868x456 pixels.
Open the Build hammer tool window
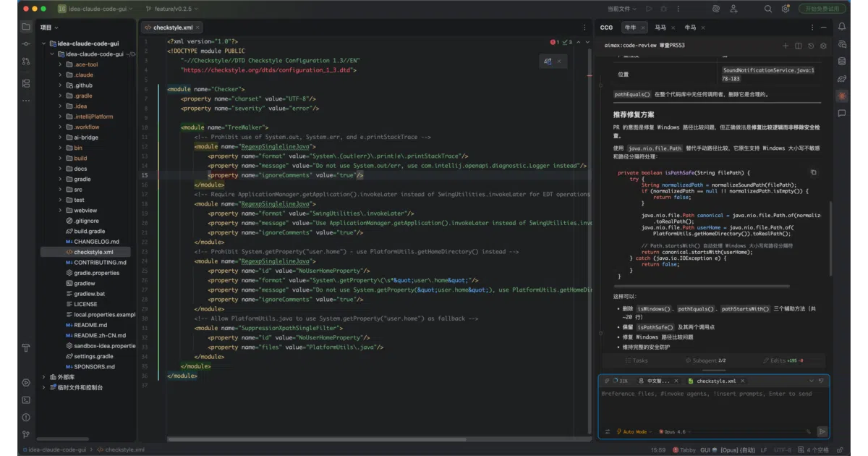26,347
